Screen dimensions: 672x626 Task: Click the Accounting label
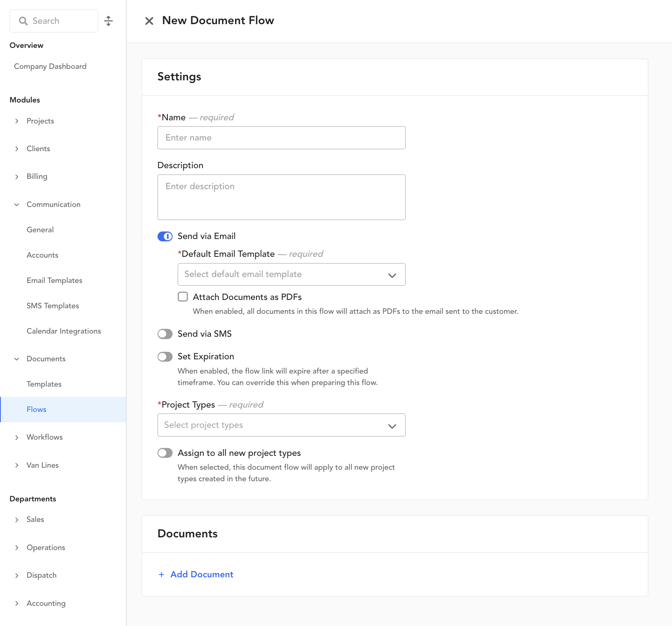click(46, 603)
